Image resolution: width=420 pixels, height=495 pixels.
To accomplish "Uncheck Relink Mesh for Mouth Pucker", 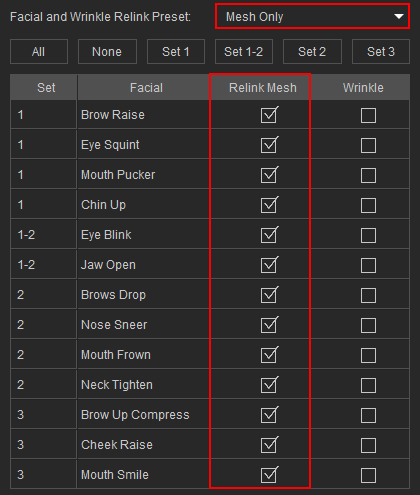I will tap(269, 175).
